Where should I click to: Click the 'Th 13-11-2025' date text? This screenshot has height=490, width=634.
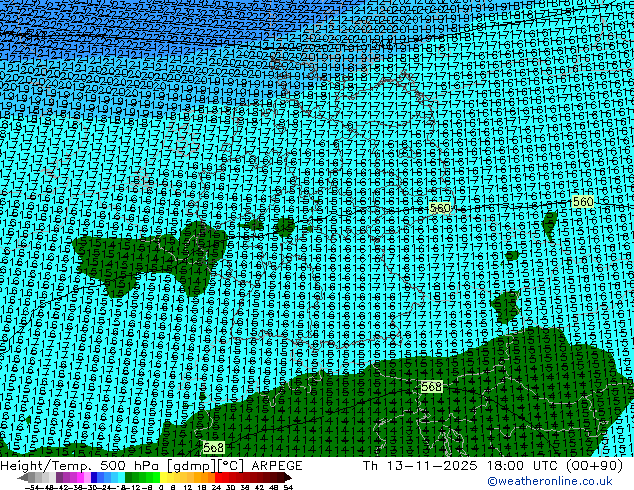pyautogui.click(x=420, y=465)
